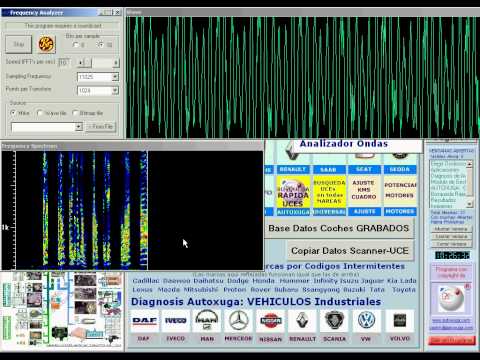
Task: Click the Speed FFTs per second value field
Action: coord(63,62)
